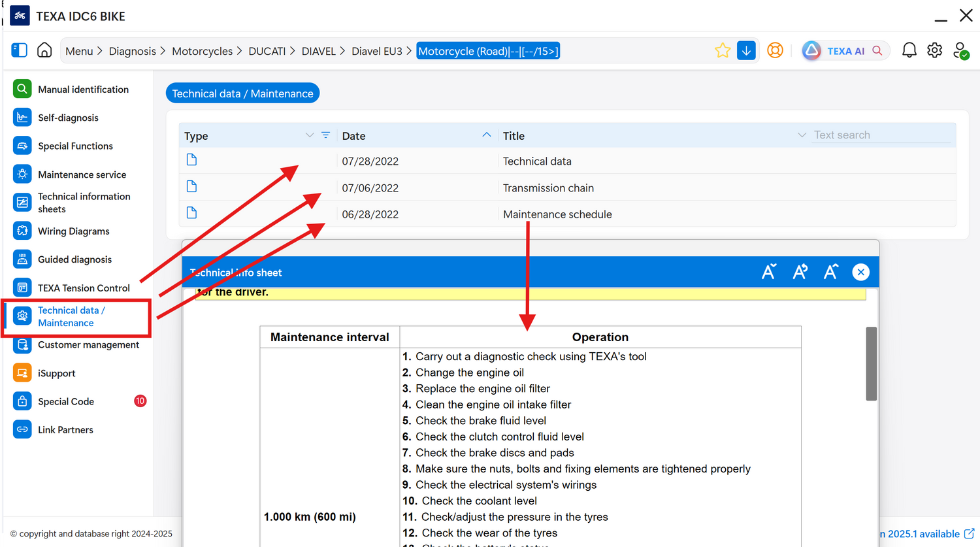This screenshot has height=547, width=980.
Task: Open Wiring Diagrams
Action: click(73, 231)
